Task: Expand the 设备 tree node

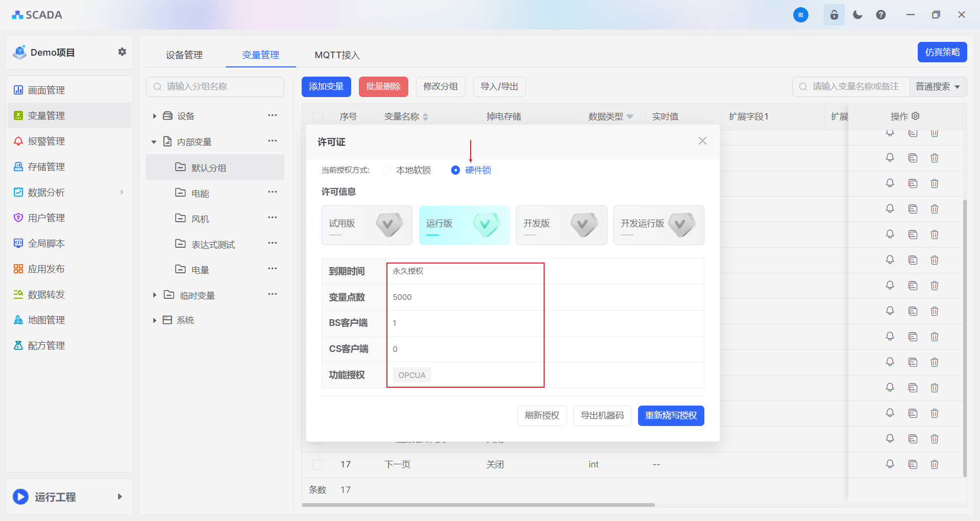Action: click(x=154, y=116)
